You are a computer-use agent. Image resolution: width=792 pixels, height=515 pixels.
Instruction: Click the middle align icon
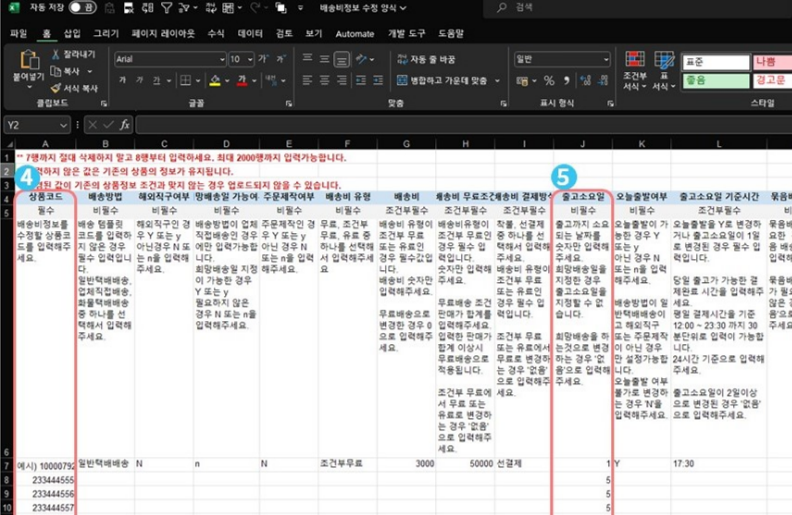pos(324,59)
